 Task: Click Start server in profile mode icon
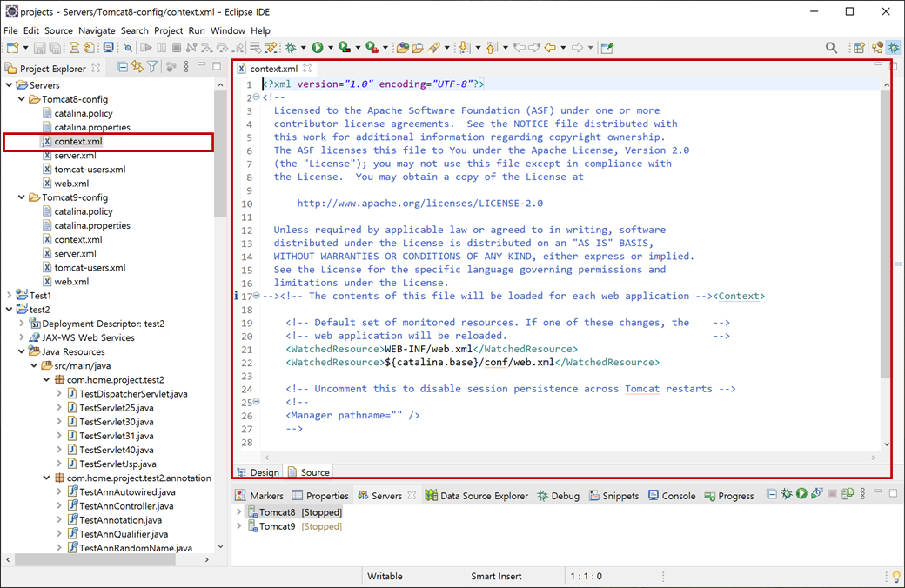coord(817,493)
